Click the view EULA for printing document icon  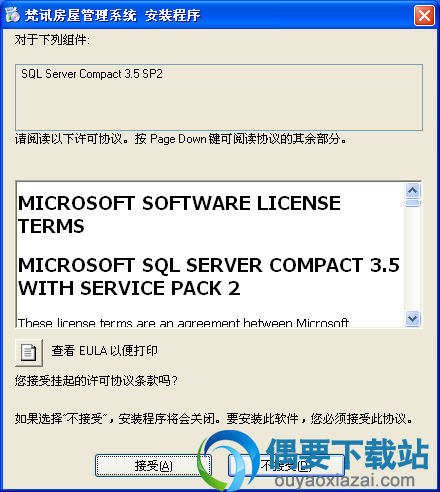click(x=29, y=352)
